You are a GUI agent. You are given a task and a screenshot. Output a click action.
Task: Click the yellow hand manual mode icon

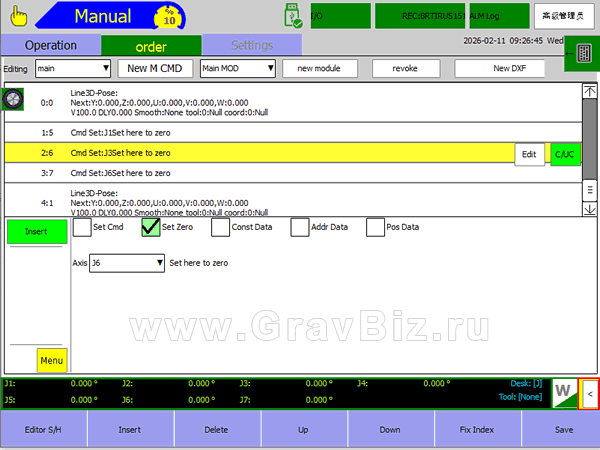click(x=19, y=16)
